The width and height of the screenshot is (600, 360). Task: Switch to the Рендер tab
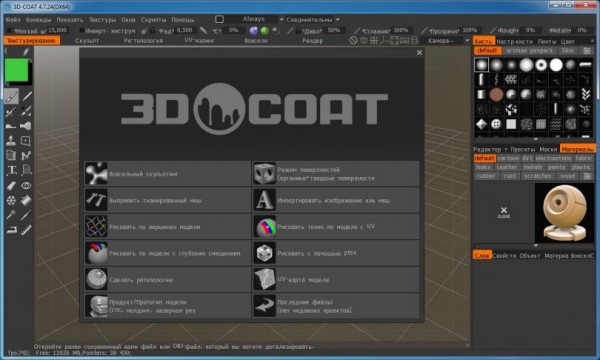[x=312, y=41]
